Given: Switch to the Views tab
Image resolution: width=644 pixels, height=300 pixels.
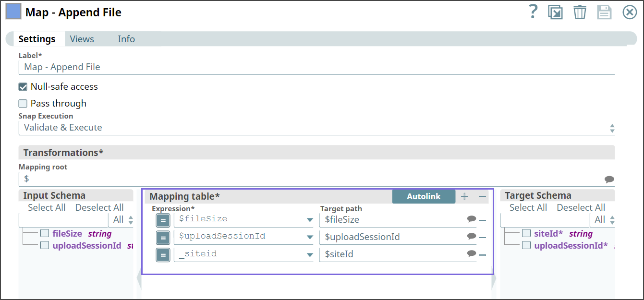Looking at the screenshot, I should (82, 39).
